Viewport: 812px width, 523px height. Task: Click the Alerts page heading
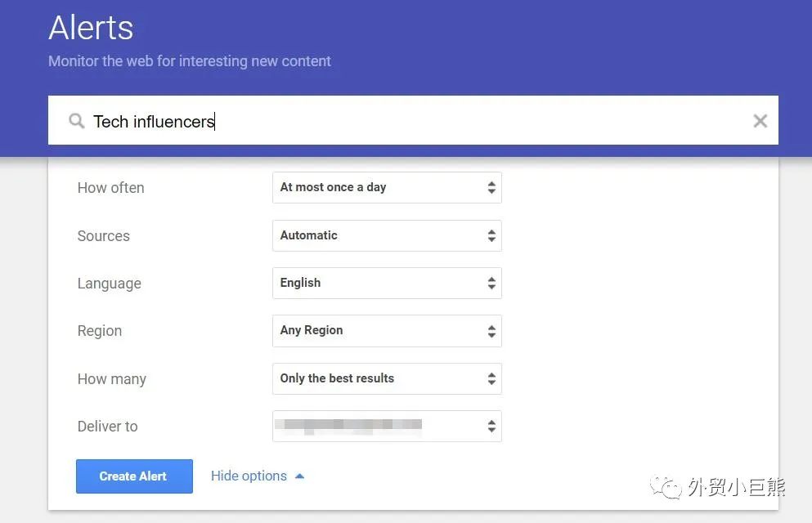[91, 28]
